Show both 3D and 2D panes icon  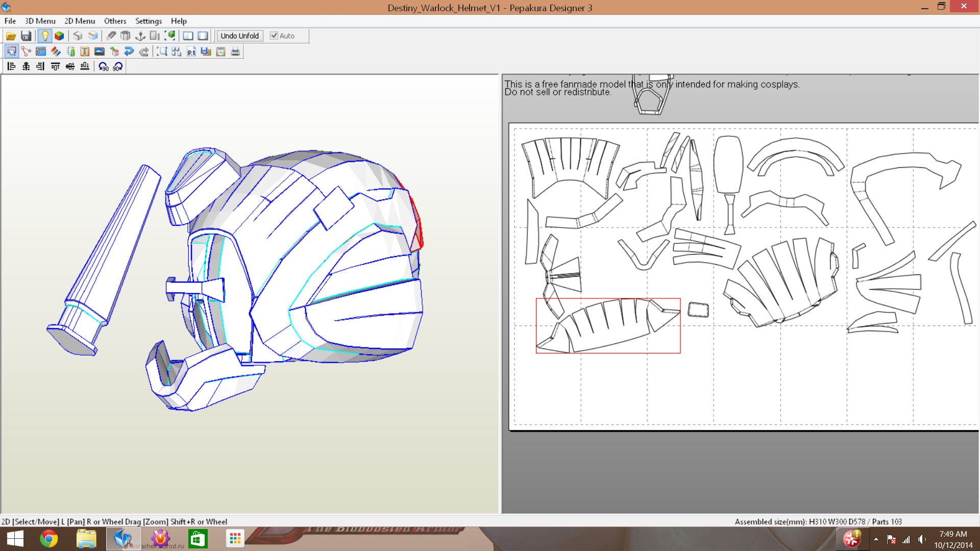188,36
